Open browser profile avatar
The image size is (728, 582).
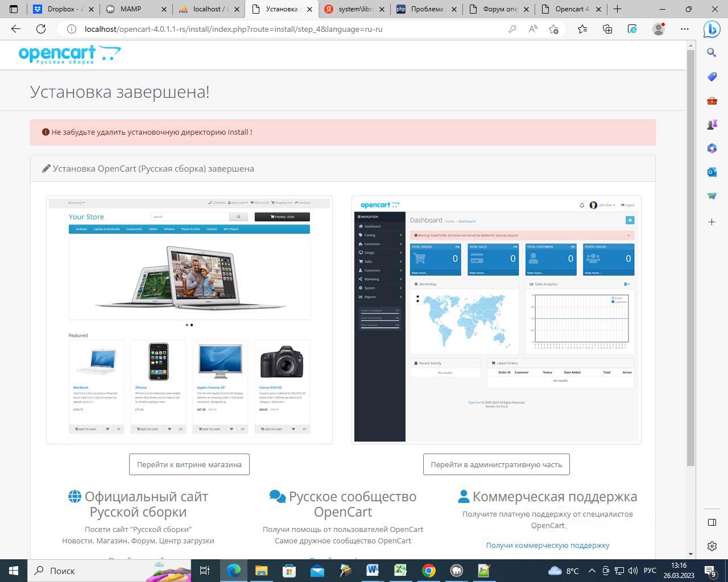coord(659,29)
